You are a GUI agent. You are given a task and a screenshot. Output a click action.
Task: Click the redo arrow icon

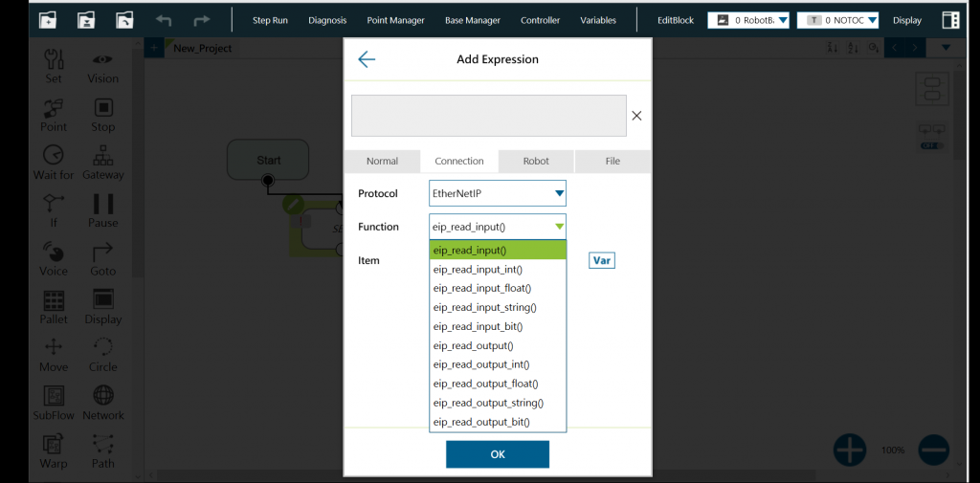(x=201, y=21)
